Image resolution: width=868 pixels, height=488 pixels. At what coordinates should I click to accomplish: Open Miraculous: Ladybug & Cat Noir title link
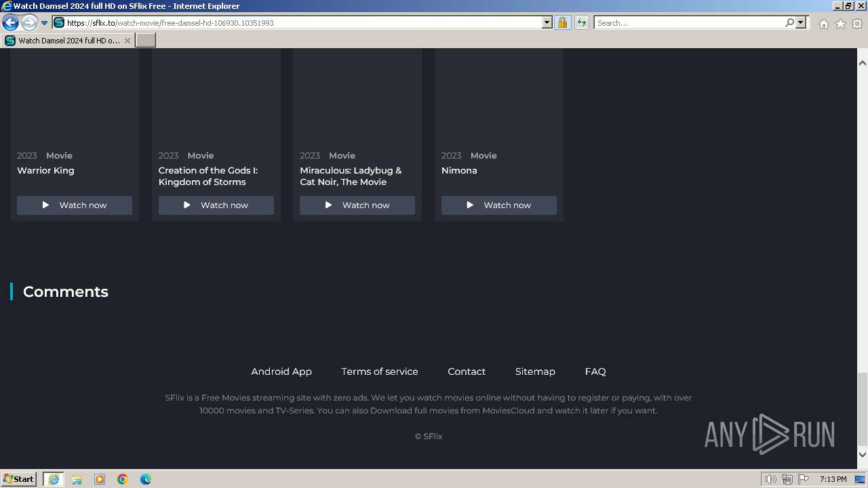click(x=351, y=176)
